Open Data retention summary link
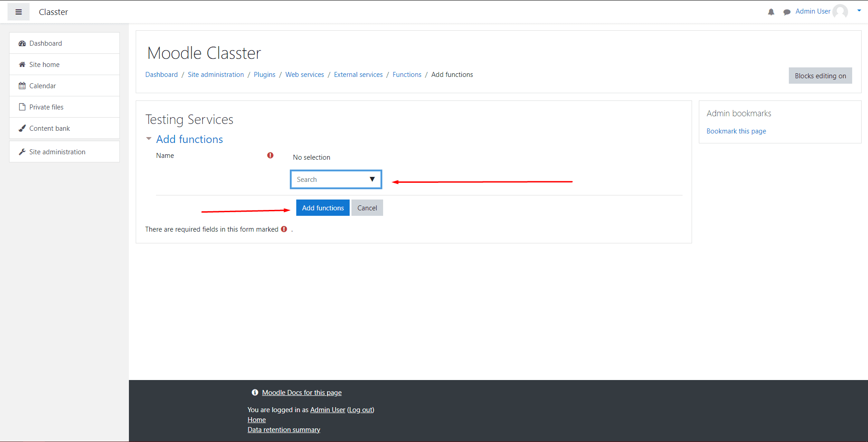The width and height of the screenshot is (868, 442). click(x=284, y=430)
